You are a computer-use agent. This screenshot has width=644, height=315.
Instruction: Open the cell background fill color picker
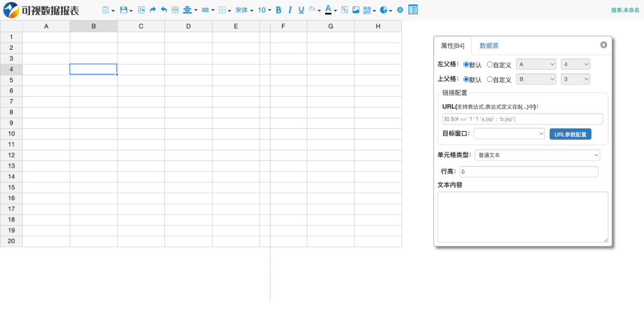tap(315, 10)
